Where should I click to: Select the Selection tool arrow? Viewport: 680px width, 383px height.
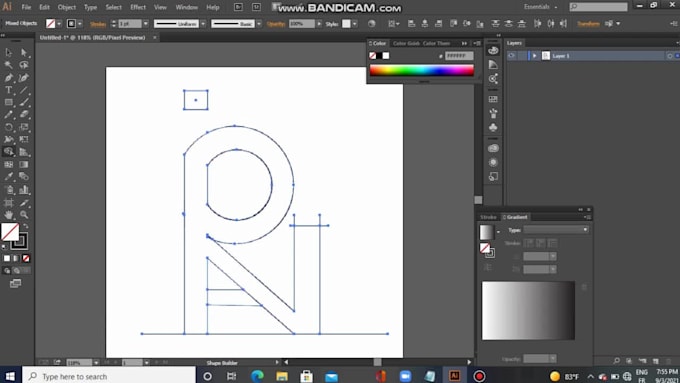pyautogui.click(x=8, y=52)
